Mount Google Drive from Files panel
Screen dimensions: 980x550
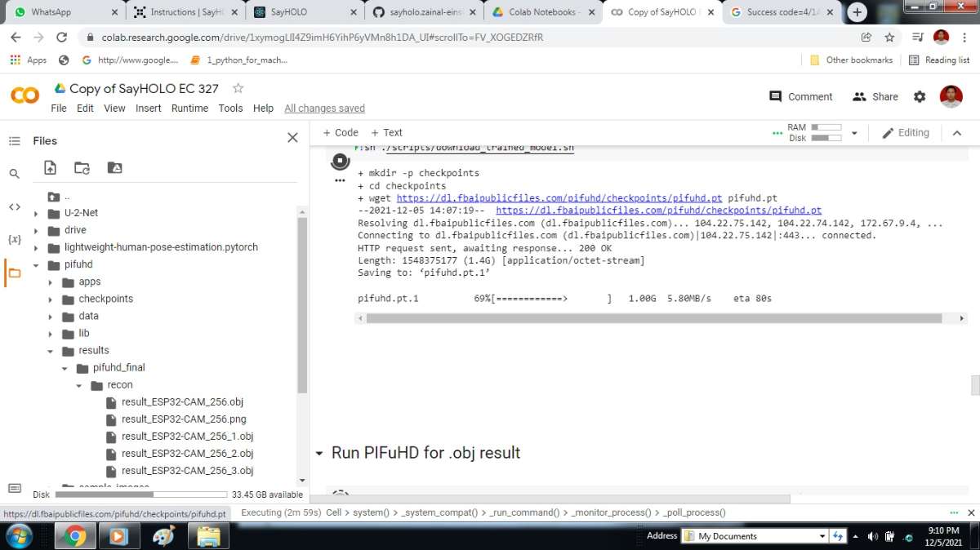[x=114, y=167]
